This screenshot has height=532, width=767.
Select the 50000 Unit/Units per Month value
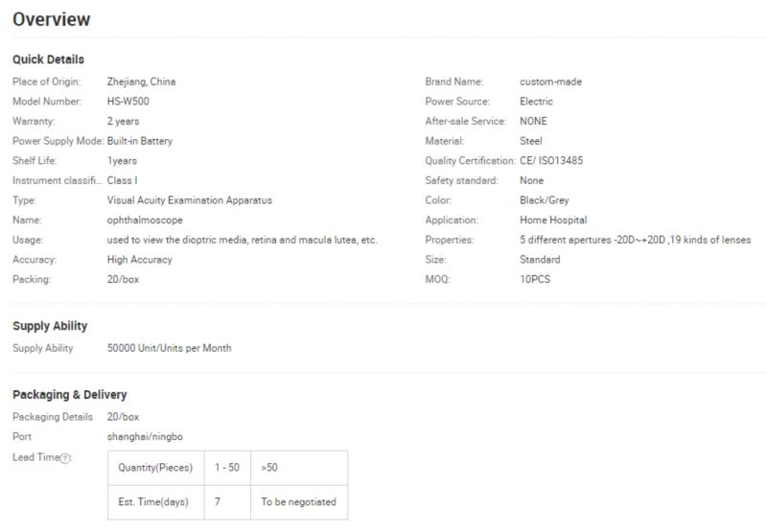(x=170, y=348)
